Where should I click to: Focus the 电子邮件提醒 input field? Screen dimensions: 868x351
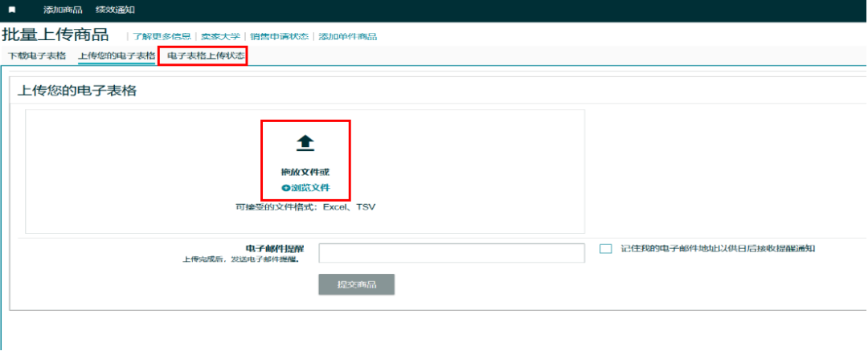click(452, 252)
